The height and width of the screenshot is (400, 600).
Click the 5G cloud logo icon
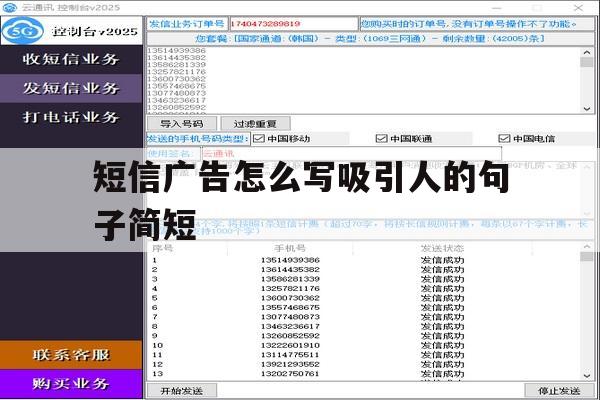pos(23,31)
